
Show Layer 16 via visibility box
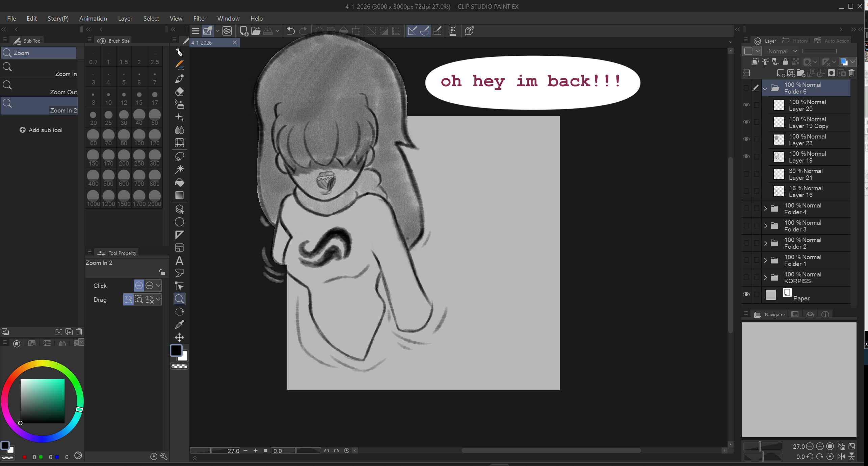[746, 191]
